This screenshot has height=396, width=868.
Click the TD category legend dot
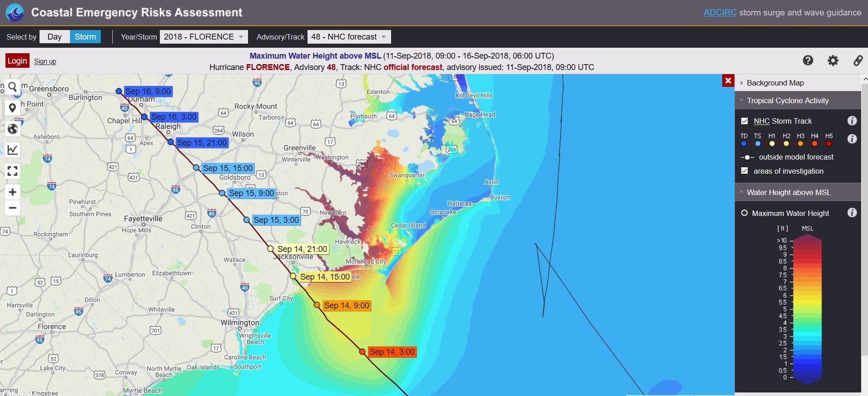tap(744, 144)
